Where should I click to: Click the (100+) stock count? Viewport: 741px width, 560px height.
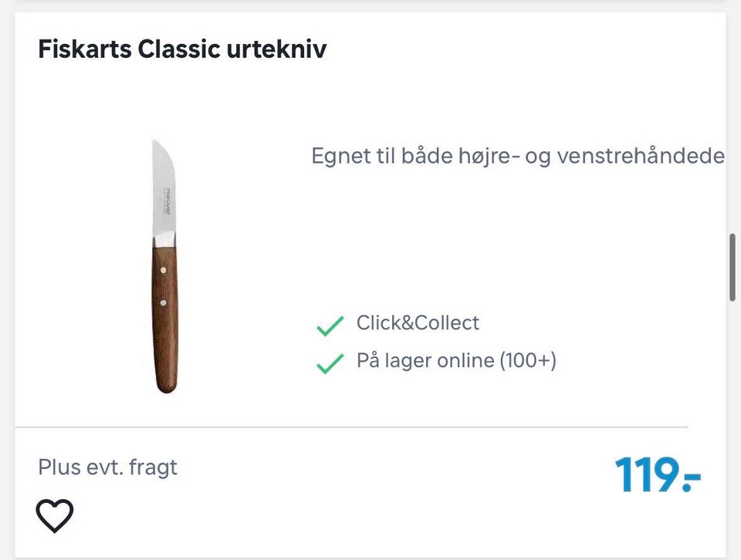pos(528,360)
